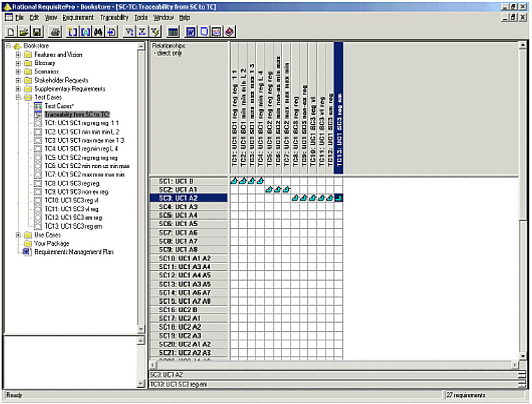This screenshot has height=404, width=532.
Task: Click the binoculars Find icon
Action: click(99, 32)
